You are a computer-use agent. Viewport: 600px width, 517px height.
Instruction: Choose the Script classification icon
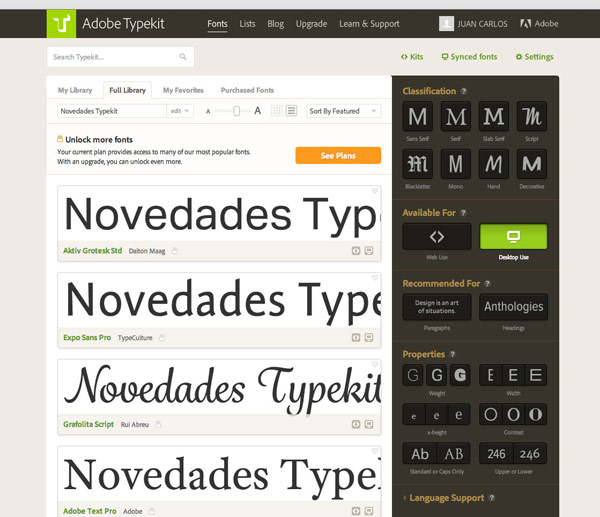531,116
